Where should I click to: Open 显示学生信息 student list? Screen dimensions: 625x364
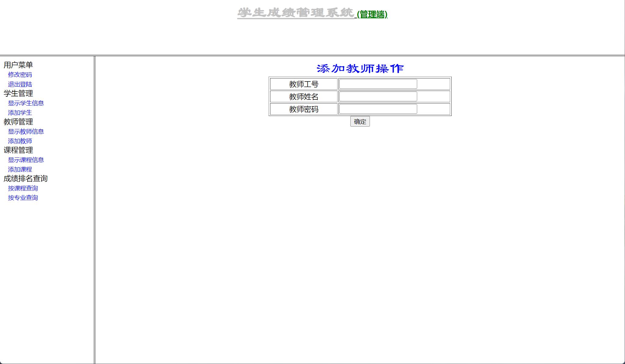point(25,103)
